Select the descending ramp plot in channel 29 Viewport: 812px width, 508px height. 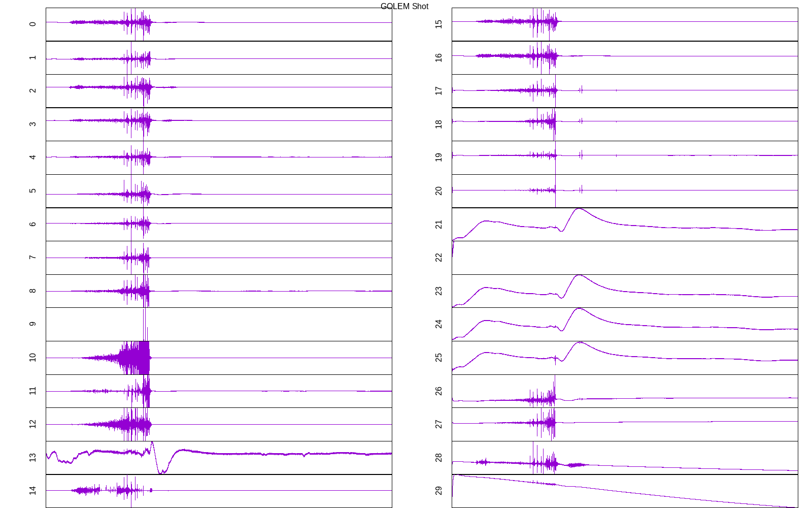click(x=625, y=491)
